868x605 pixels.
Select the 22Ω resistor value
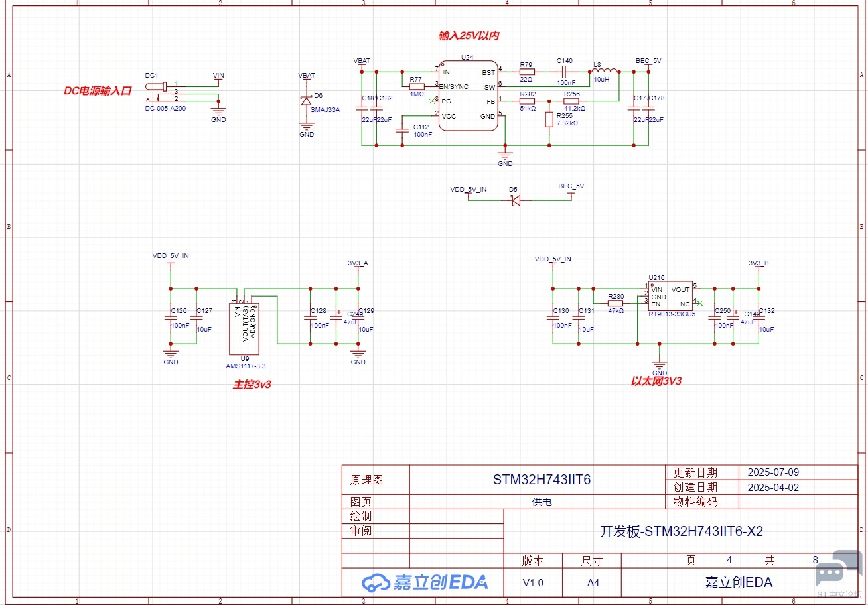526,80
